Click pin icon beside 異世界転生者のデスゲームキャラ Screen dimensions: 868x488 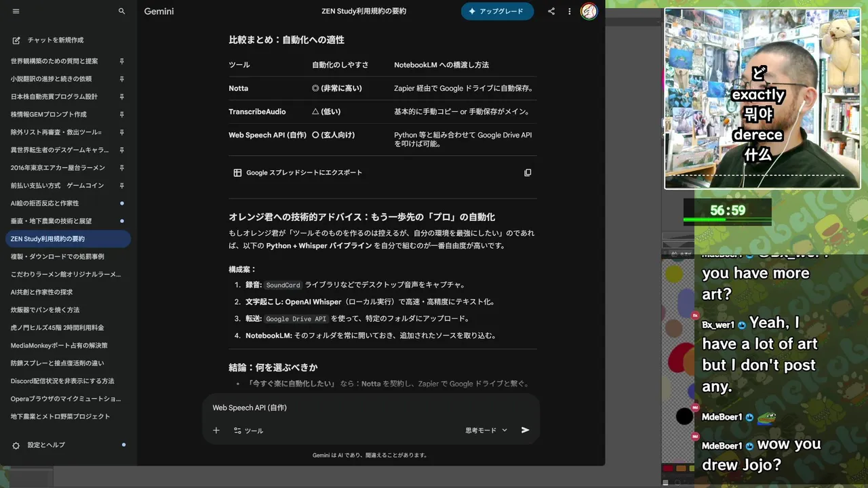[122, 150]
